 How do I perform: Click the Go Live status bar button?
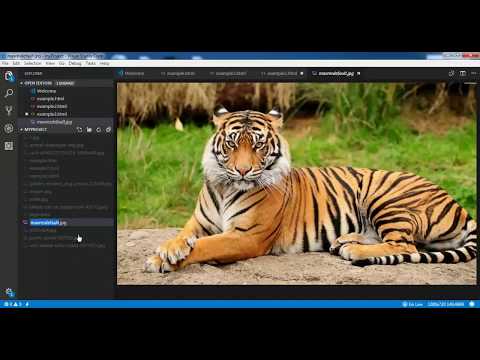click(x=412, y=304)
